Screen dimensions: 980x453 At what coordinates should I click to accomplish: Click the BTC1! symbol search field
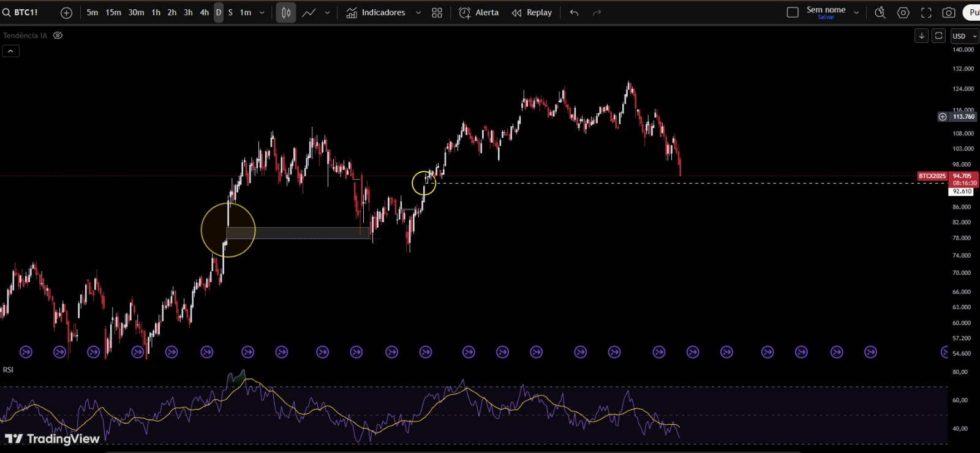click(x=26, y=13)
